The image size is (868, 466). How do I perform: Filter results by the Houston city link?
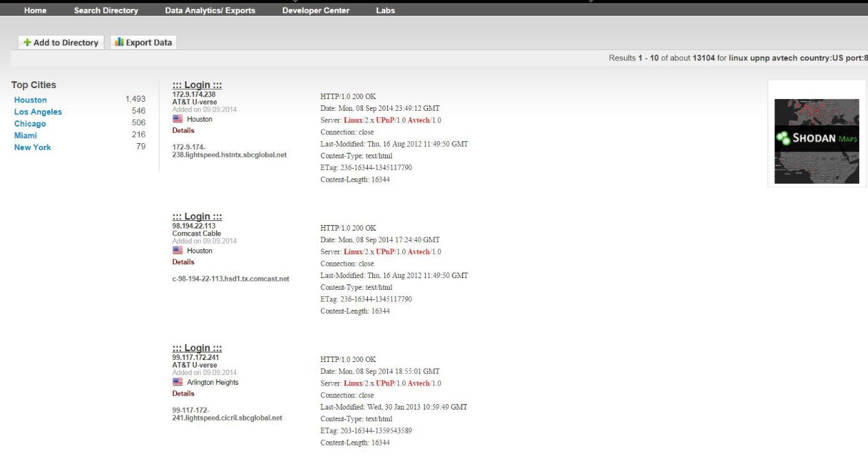[x=30, y=100]
